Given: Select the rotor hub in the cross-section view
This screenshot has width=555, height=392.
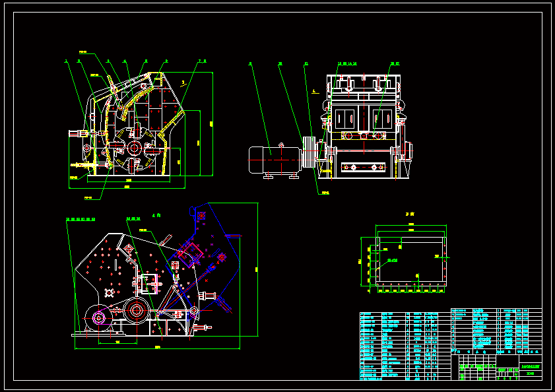Looking at the screenshot, I should pyautogui.click(x=135, y=148).
